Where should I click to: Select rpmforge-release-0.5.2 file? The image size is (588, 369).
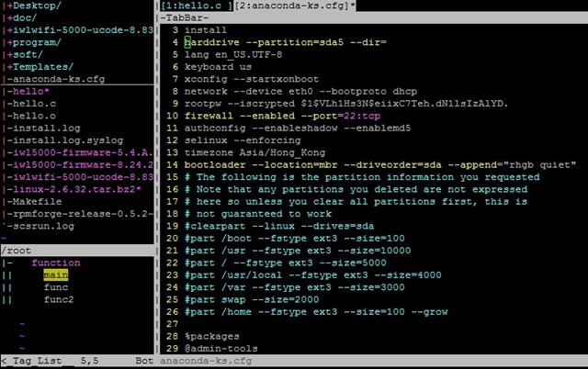point(80,214)
